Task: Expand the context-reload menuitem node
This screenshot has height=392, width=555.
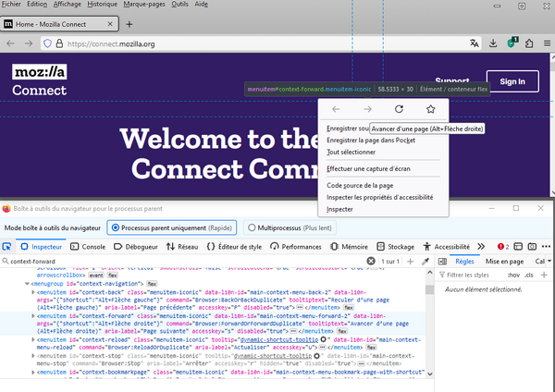Action: point(33,339)
